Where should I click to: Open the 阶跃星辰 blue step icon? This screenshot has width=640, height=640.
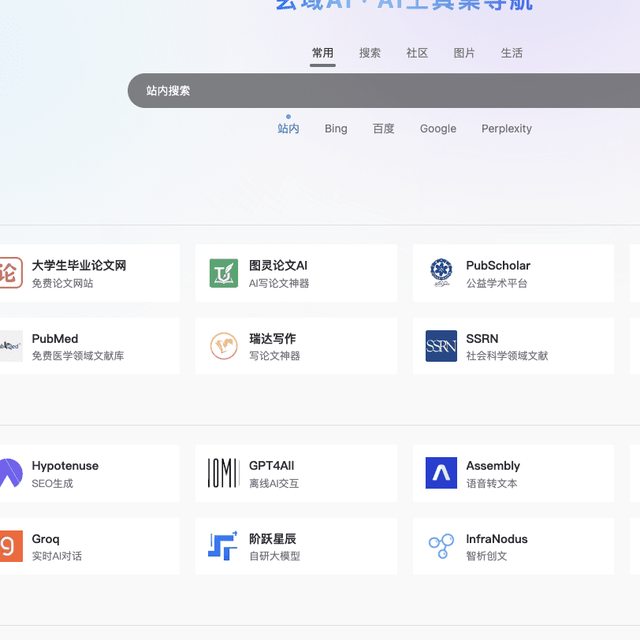(x=223, y=546)
